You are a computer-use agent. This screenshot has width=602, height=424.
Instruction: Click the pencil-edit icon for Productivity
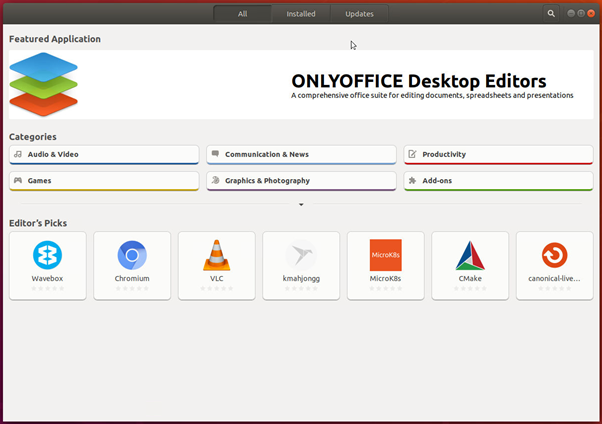[412, 154]
